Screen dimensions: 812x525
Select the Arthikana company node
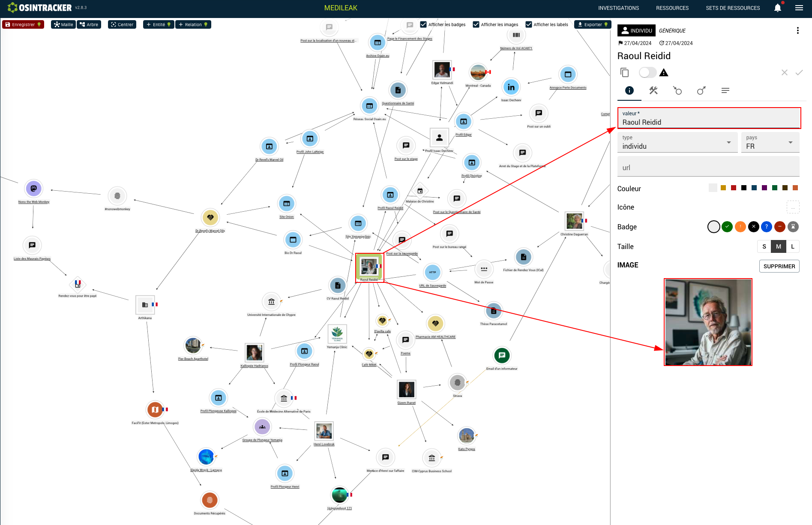coord(145,305)
